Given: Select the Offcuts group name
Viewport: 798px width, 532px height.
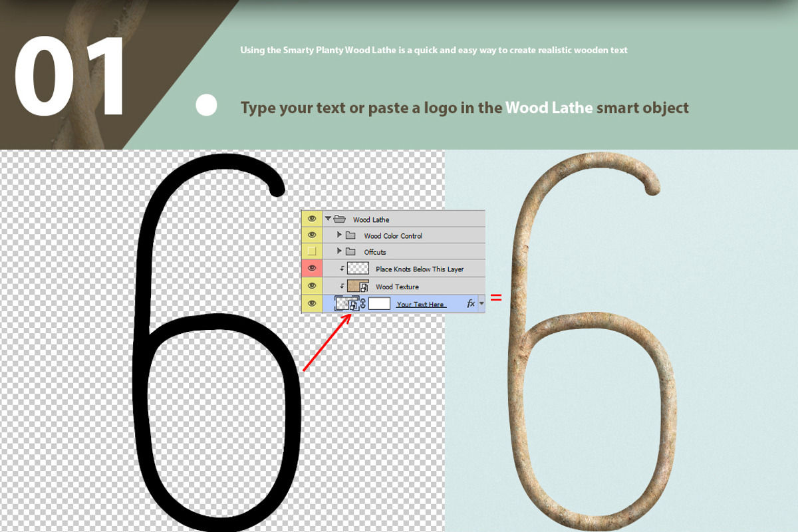Looking at the screenshot, I should (375, 252).
